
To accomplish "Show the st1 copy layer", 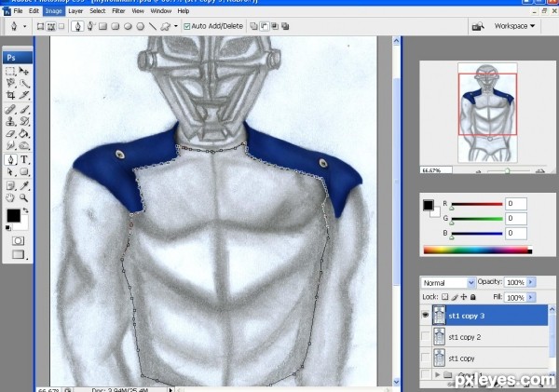I will (x=426, y=358).
